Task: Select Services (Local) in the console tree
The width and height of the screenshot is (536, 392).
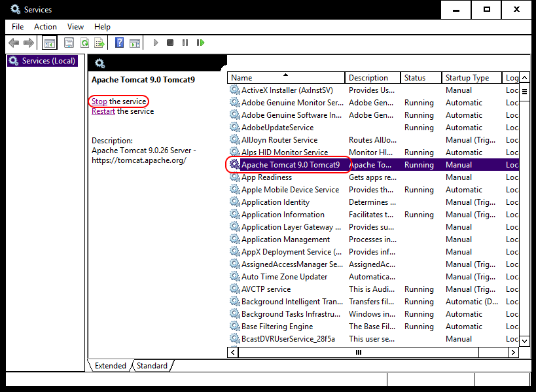Action: [43, 61]
